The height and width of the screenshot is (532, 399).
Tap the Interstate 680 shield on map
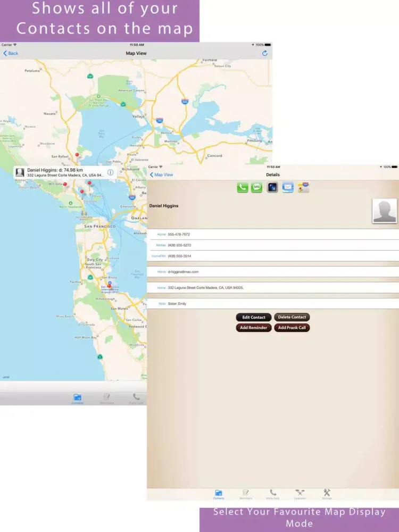click(x=185, y=102)
